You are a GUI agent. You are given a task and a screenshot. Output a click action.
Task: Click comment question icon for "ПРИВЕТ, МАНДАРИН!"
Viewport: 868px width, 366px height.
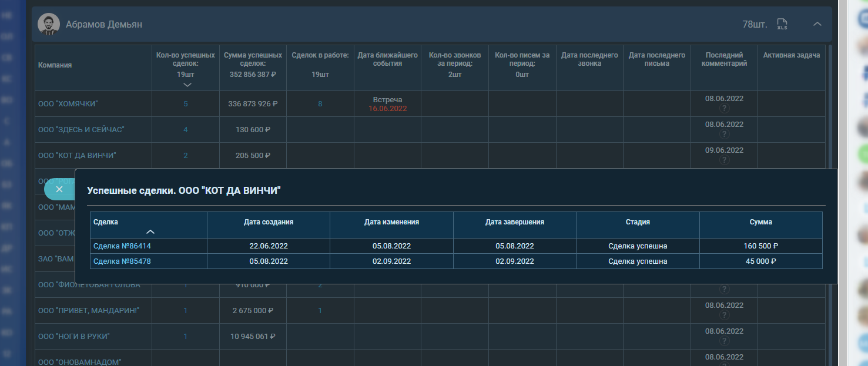pos(724,315)
